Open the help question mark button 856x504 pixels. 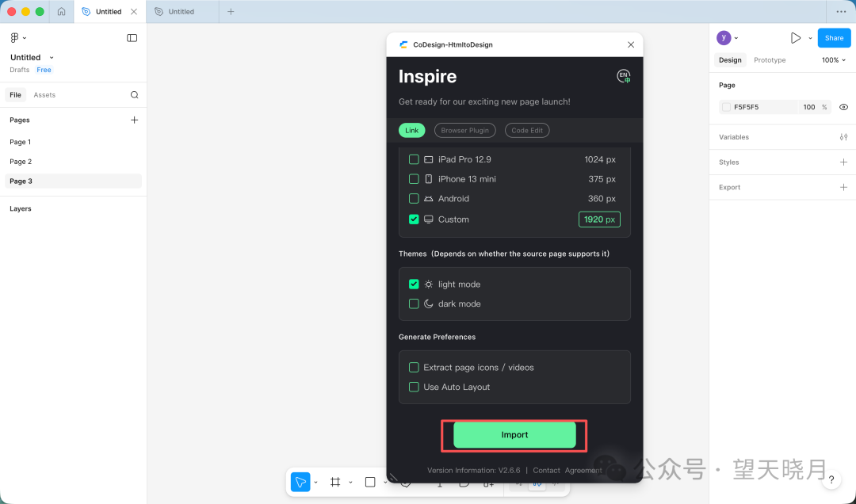[x=831, y=480]
